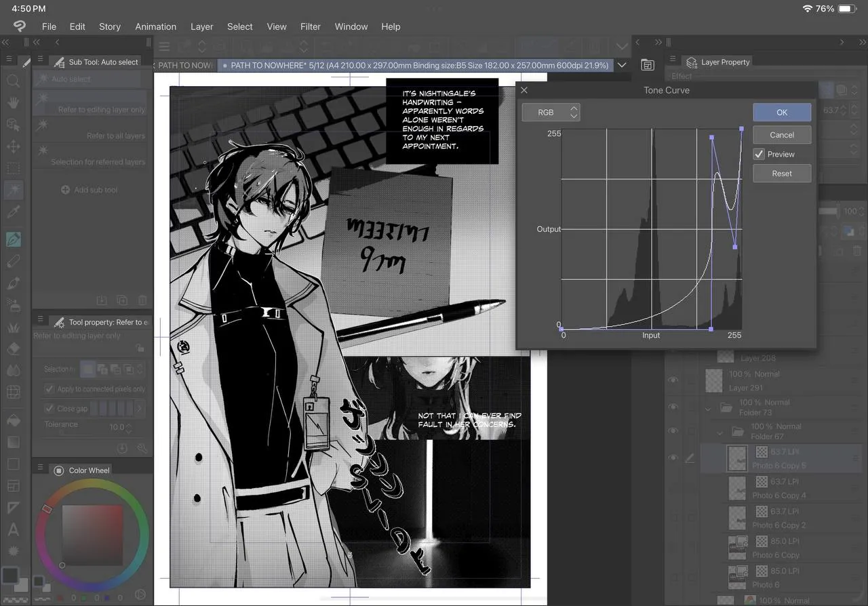Select the Magnifier zoom tool
868x606 pixels.
click(x=13, y=81)
